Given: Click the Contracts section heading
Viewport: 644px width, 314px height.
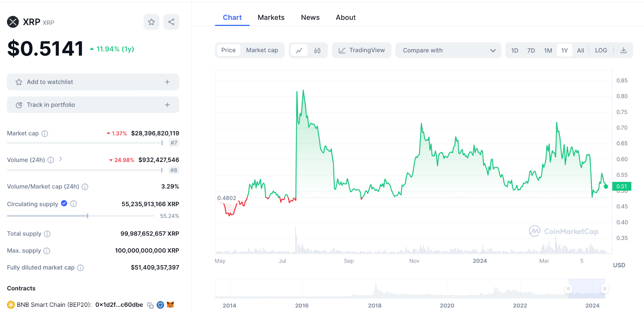Looking at the screenshot, I should coord(21,288).
